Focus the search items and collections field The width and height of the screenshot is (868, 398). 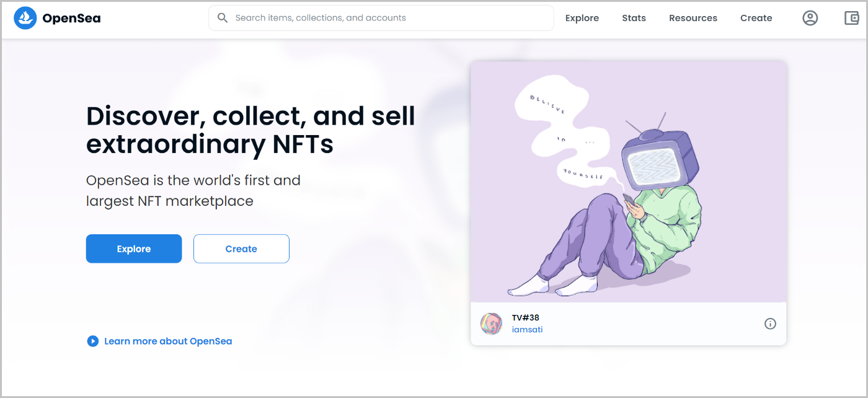[x=381, y=18]
